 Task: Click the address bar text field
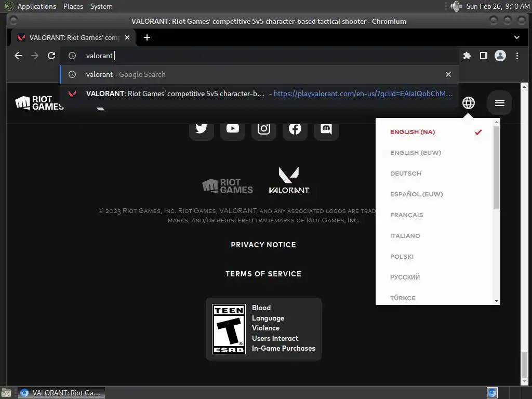pos(259,56)
